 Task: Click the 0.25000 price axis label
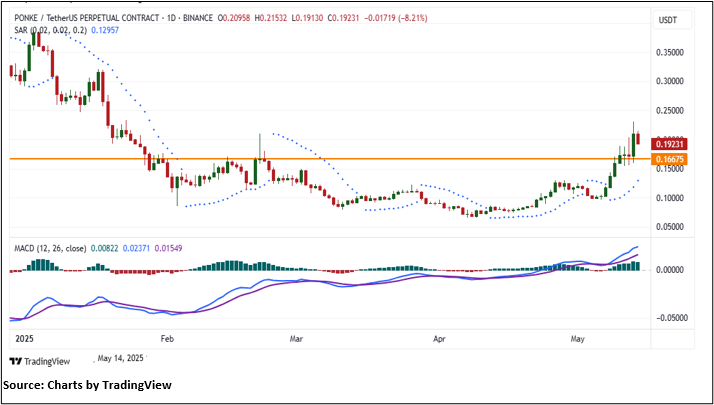pos(669,111)
